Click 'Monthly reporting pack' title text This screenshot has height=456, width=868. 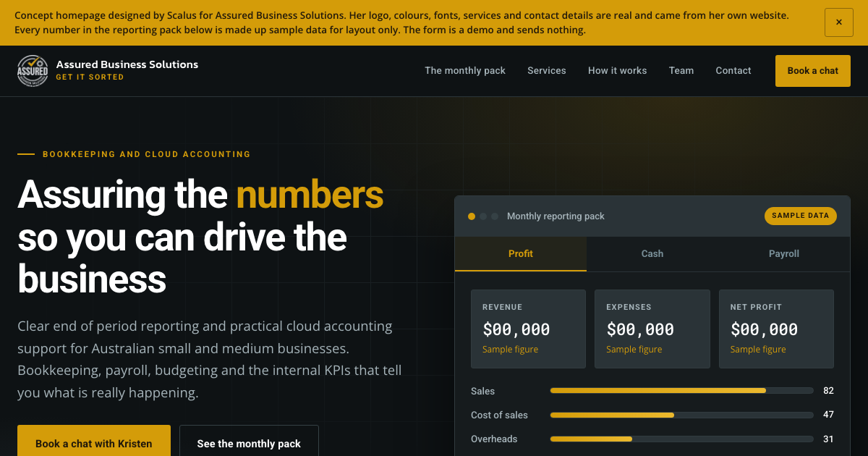click(556, 216)
